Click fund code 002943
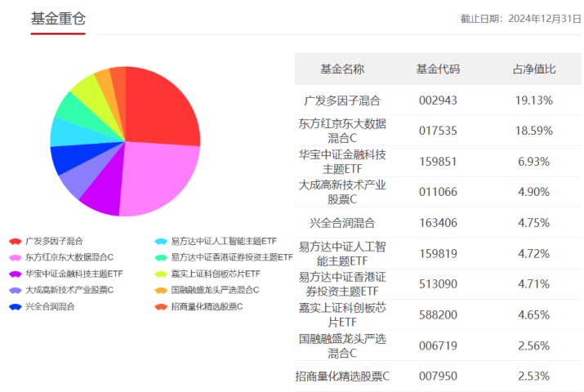The height and width of the screenshot is (392, 584). pyautogui.click(x=438, y=100)
